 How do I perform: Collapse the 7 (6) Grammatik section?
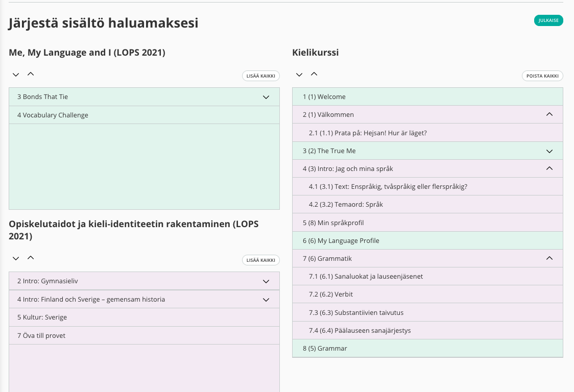(x=549, y=258)
